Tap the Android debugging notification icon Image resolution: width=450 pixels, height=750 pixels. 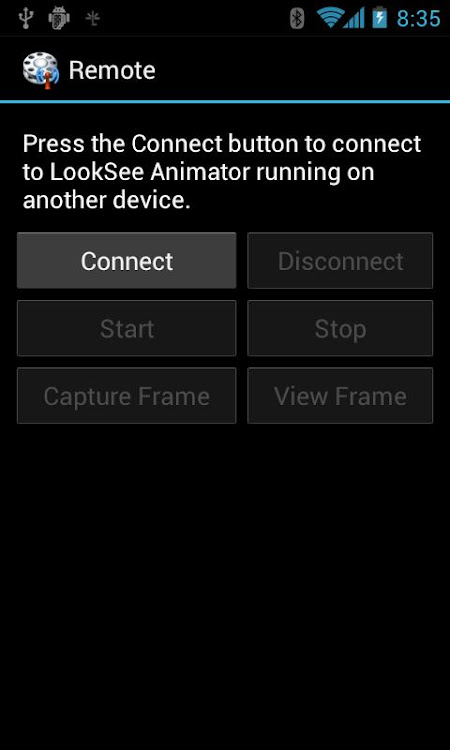(x=59, y=18)
